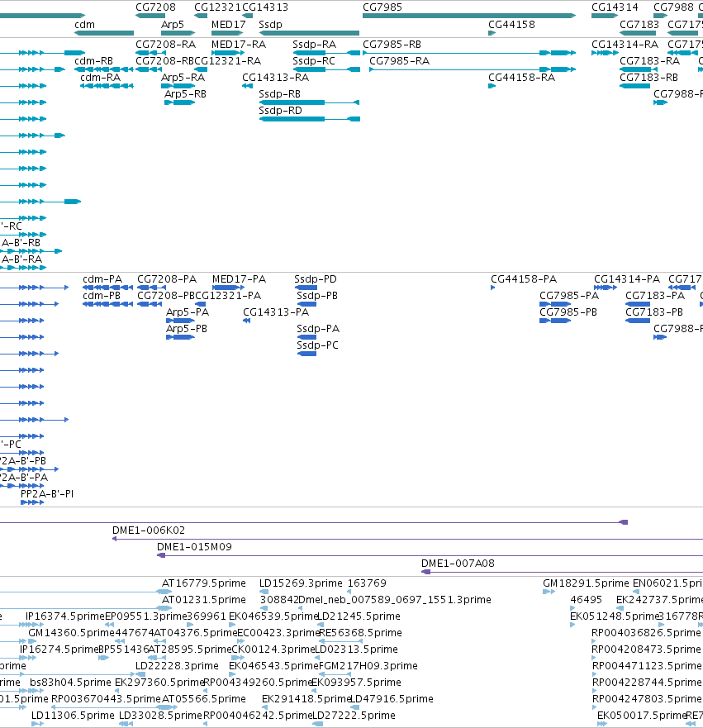
Task: Click the Arp5-PA protein label
Action: (188, 312)
